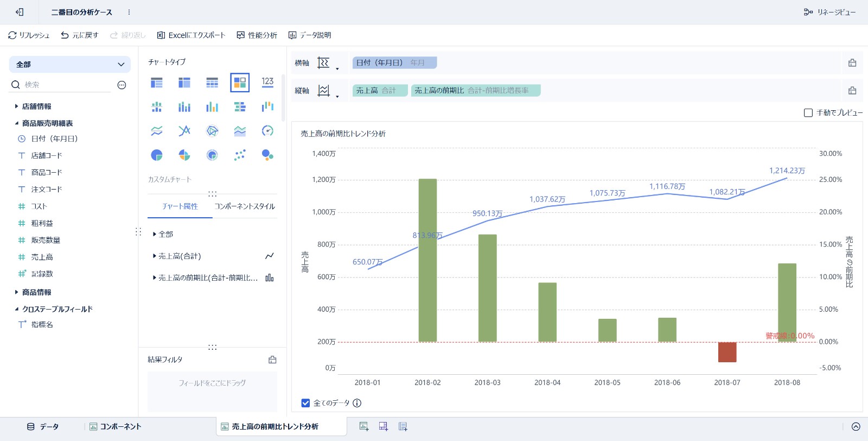Select the bubble chart type
Image resolution: width=868 pixels, height=441 pixels.
pos(267,155)
